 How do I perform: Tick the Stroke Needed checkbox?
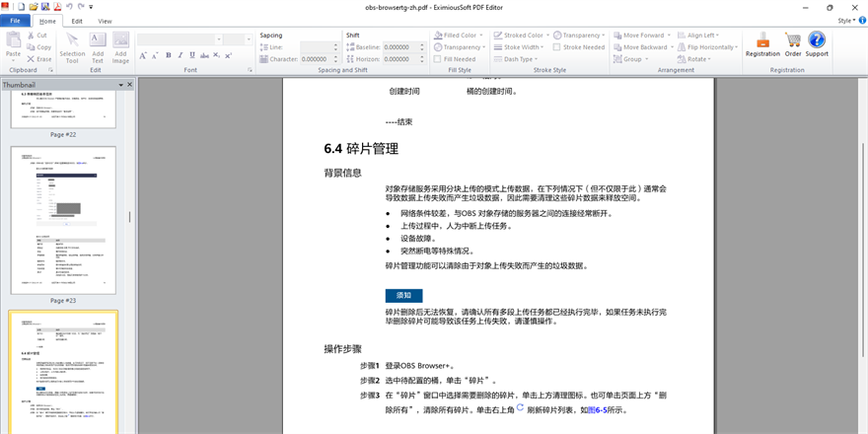(557, 47)
